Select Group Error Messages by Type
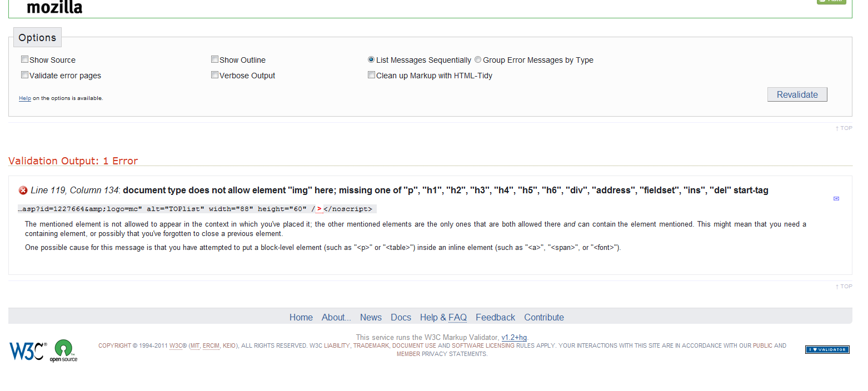 [x=478, y=59]
